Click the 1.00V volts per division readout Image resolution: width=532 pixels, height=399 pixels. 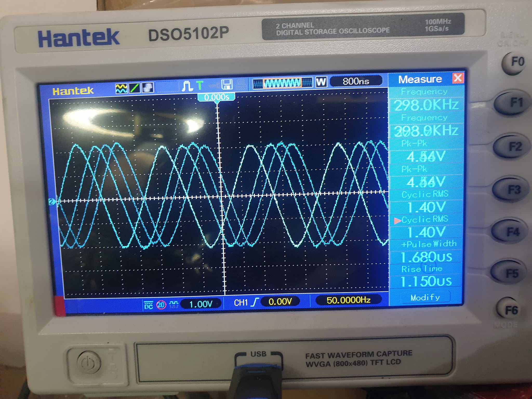201,304
